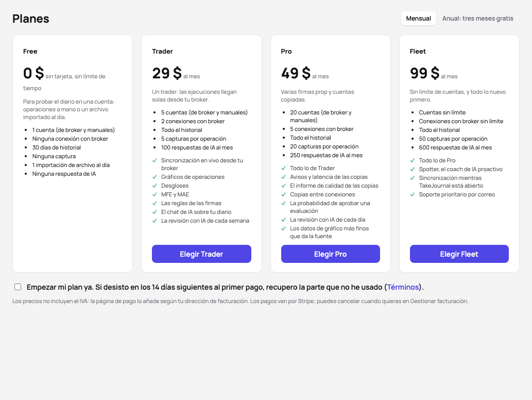Viewport: 532px width, 400px height.
Task: Click 'Cuentas sin límite' item
Action: tap(442, 112)
